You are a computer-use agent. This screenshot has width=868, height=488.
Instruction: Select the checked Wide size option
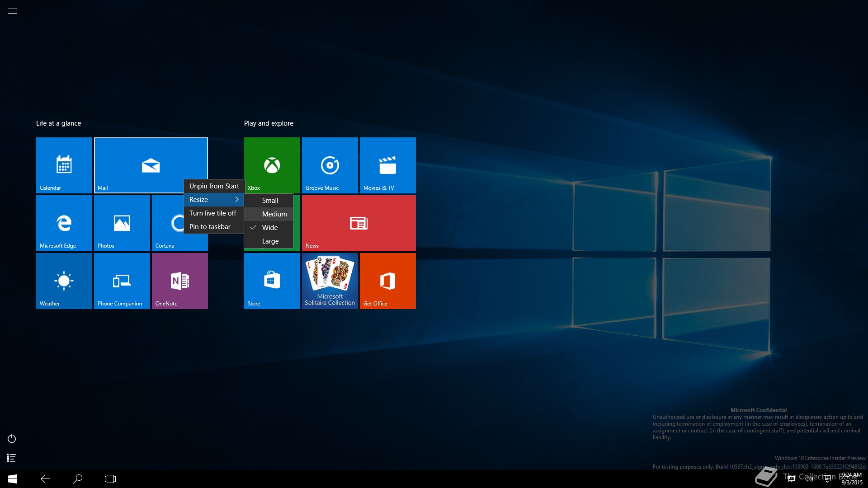point(269,228)
